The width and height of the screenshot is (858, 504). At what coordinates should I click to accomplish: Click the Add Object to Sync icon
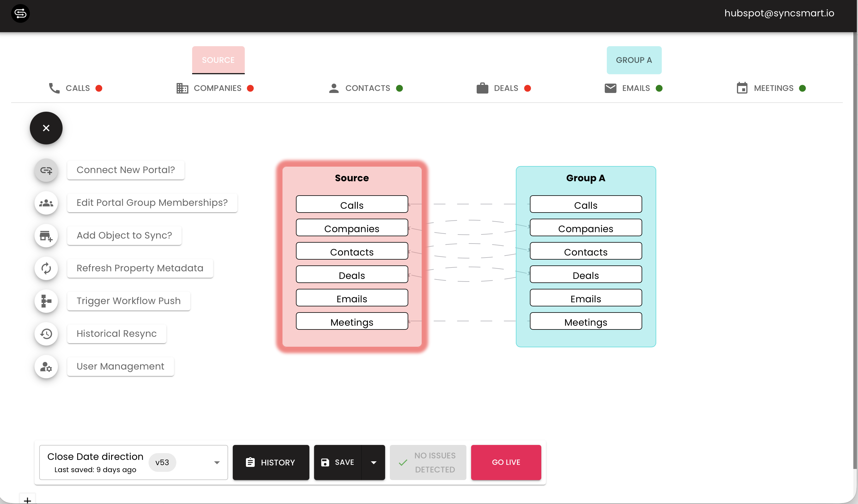tap(46, 236)
